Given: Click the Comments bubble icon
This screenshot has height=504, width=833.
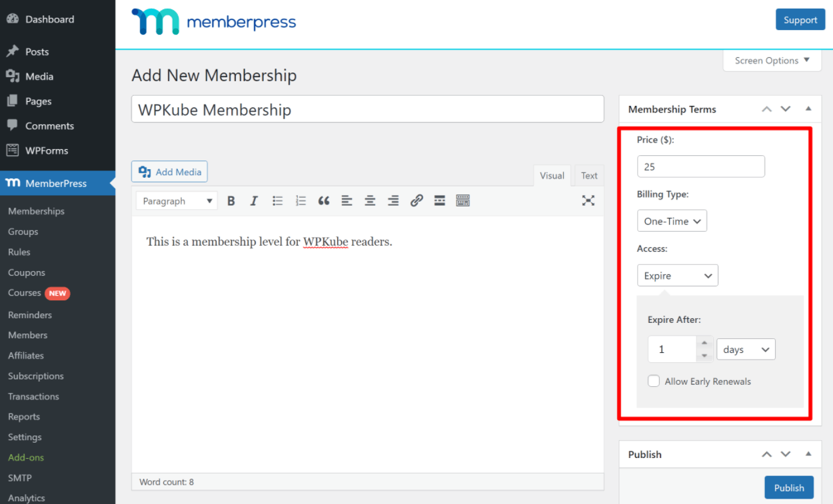Looking at the screenshot, I should coord(13,125).
